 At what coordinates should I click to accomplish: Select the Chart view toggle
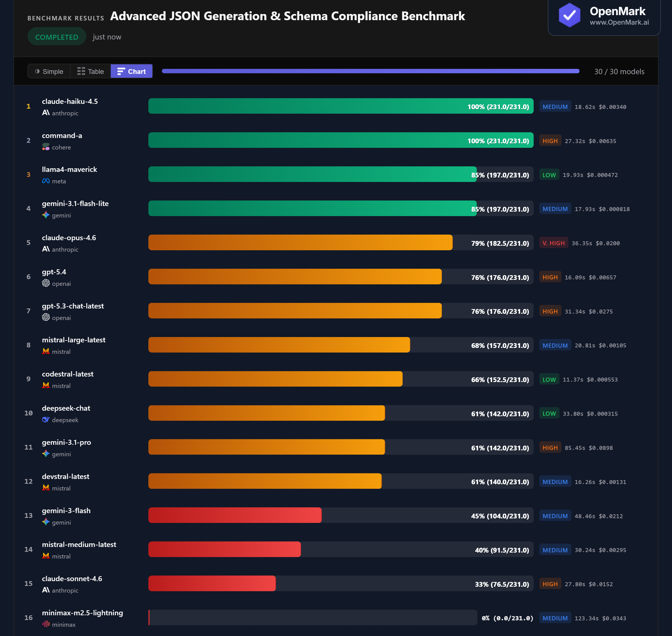pos(132,71)
